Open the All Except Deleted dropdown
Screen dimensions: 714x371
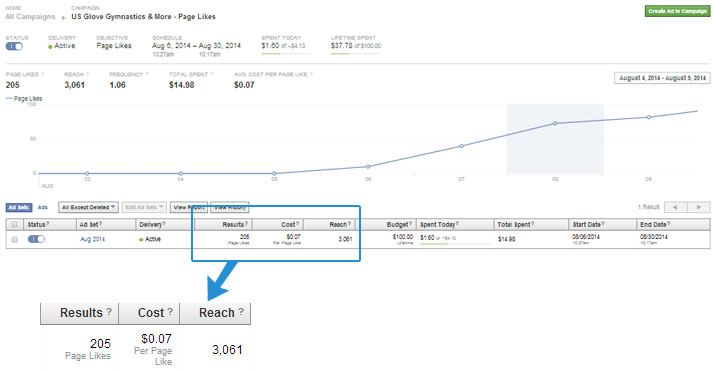tap(88, 207)
